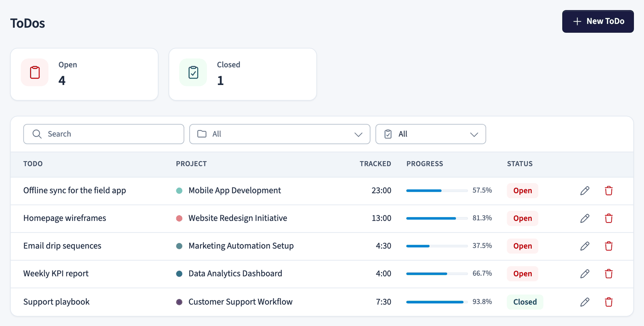Click the magnifier icon in the Search box
This screenshot has height=326, width=644.
click(x=37, y=134)
